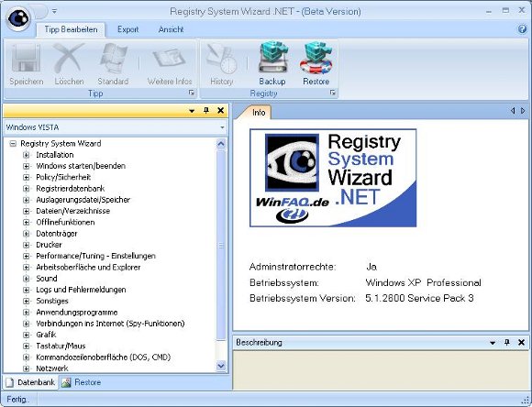Select Logs und Fehlermeldungen item
Image resolution: width=532 pixels, height=407 pixels.
pyautogui.click(x=81, y=290)
